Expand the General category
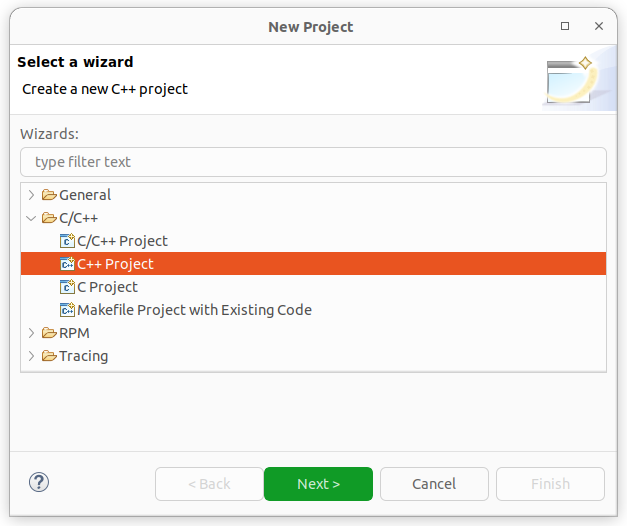627x526 pixels. point(32,195)
